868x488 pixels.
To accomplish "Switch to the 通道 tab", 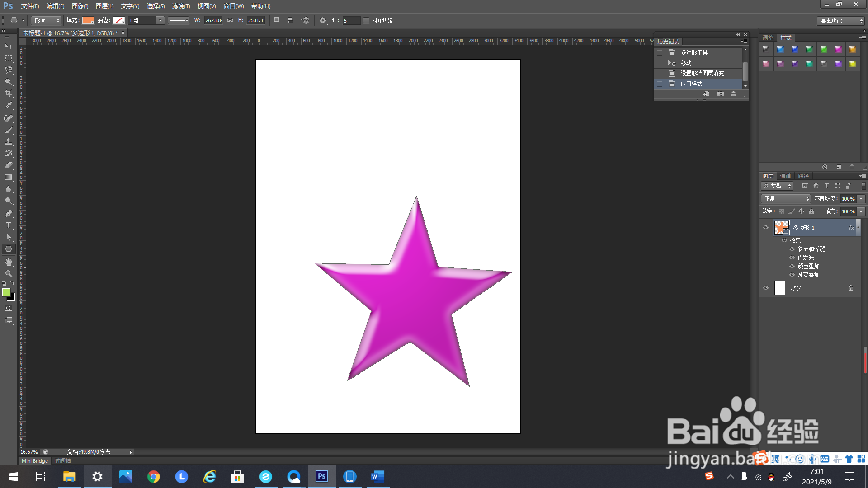I will pyautogui.click(x=785, y=176).
